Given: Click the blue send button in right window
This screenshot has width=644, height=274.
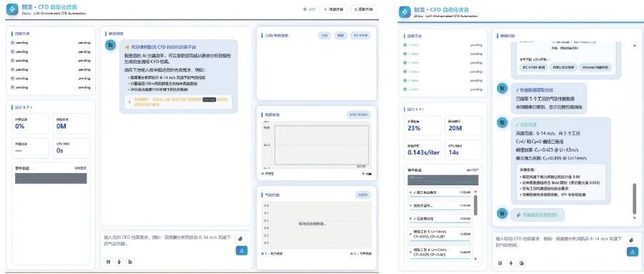Looking at the screenshot, I should pyautogui.click(x=633, y=252).
